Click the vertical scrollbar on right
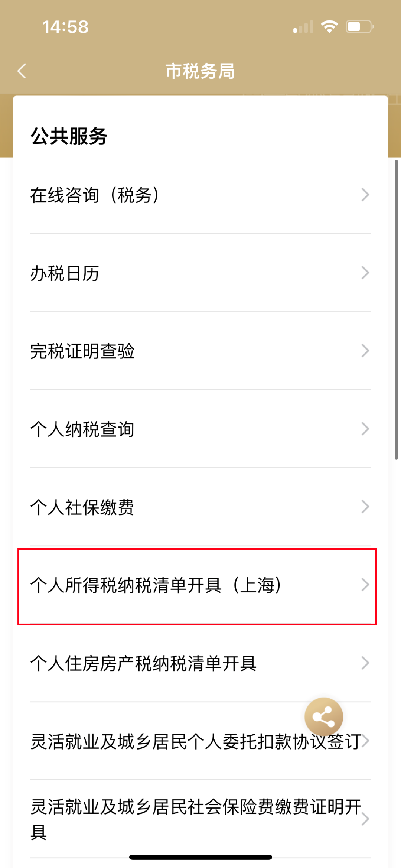 pos(396,310)
